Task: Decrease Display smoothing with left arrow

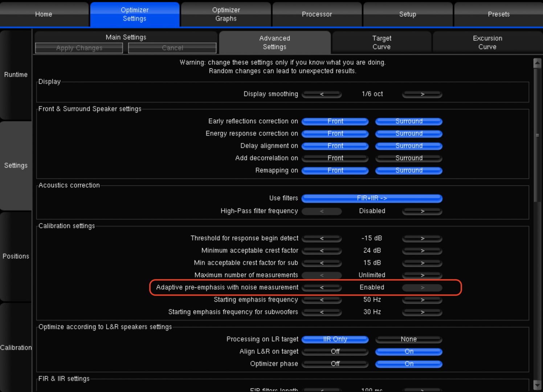Action: tap(322, 94)
